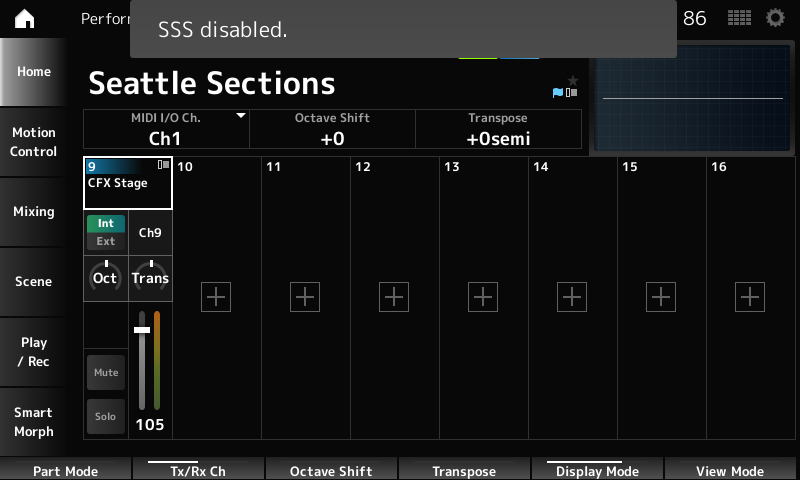The height and width of the screenshot is (480, 800).
Task: Open the settings gear icon
Action: point(775,18)
